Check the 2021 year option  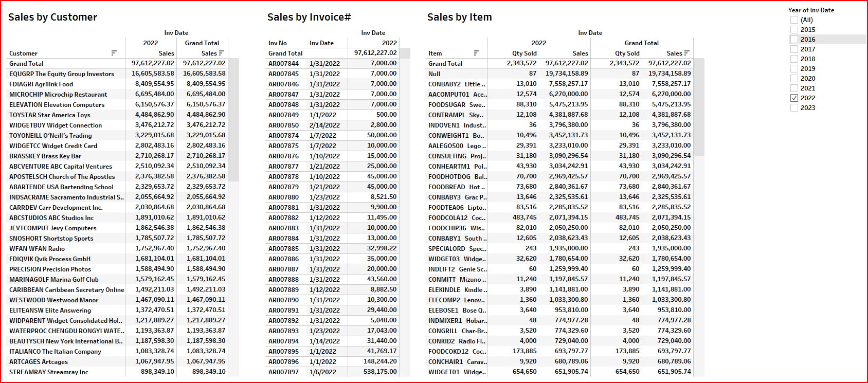click(x=794, y=88)
